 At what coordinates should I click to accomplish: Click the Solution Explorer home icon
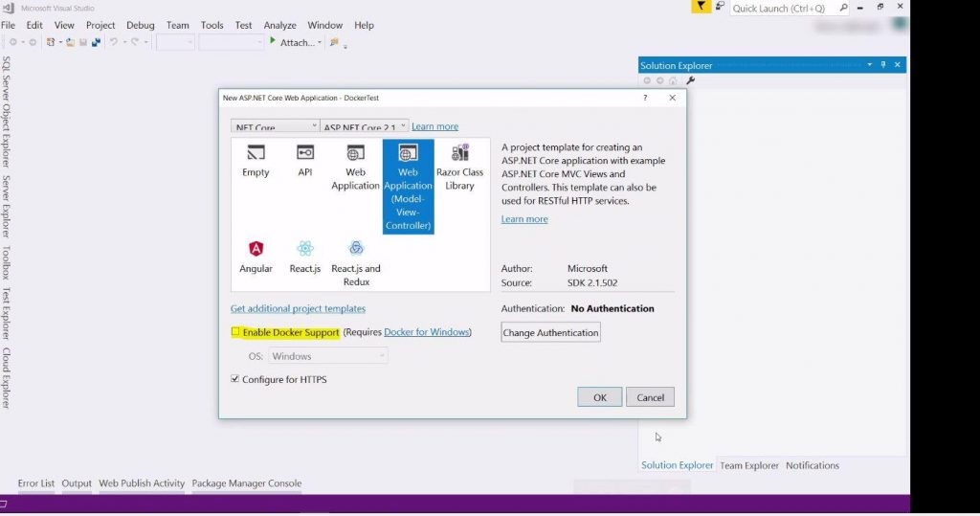pos(673,80)
